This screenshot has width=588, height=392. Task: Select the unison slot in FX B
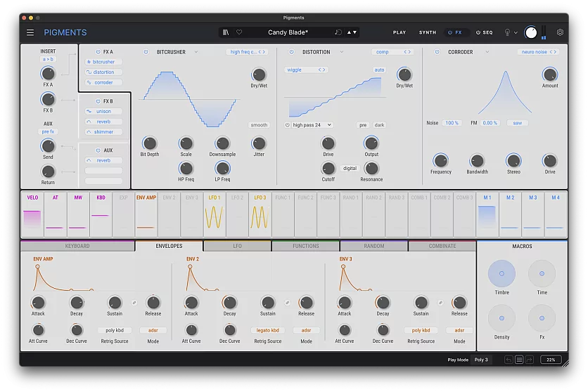coord(103,111)
